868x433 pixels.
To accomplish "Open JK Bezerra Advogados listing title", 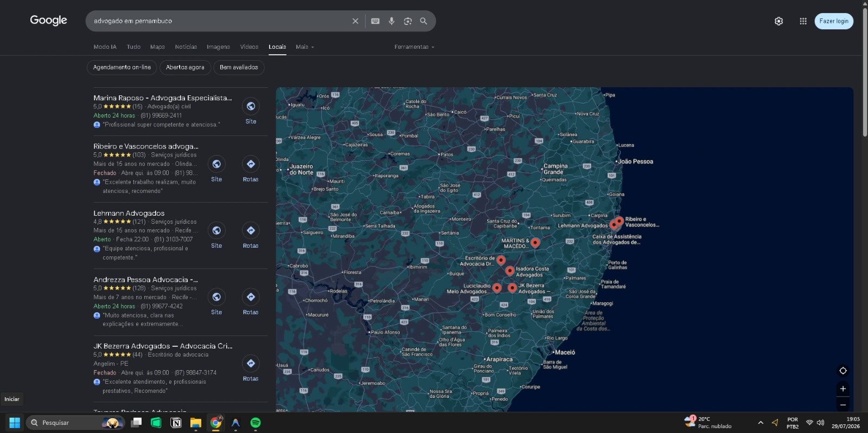I will pos(163,346).
